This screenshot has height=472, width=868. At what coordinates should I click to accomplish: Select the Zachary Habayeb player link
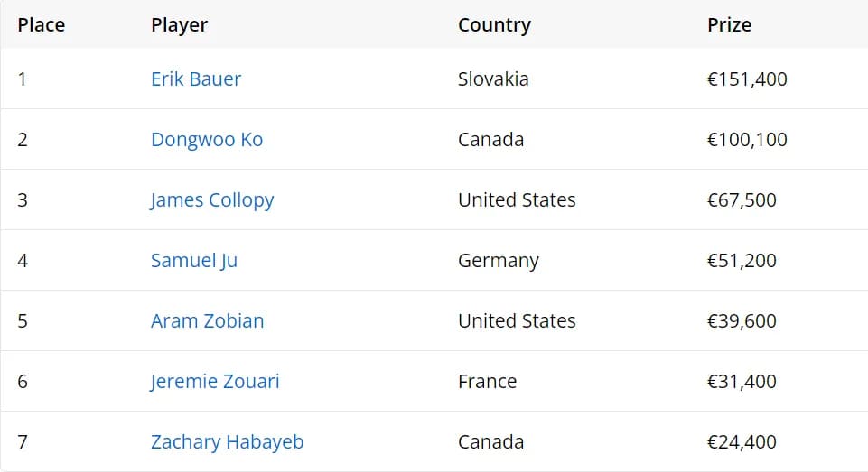[x=228, y=442]
